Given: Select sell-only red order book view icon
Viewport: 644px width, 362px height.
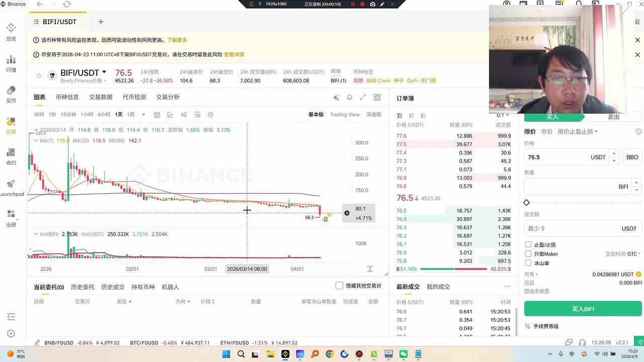Looking at the screenshot, I should [423, 116].
